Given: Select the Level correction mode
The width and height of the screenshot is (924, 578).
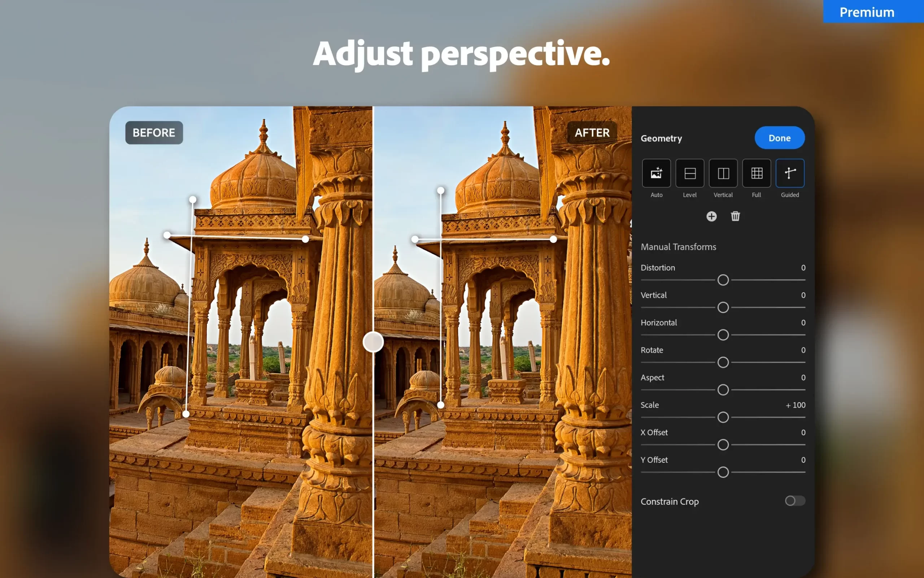Looking at the screenshot, I should [689, 173].
